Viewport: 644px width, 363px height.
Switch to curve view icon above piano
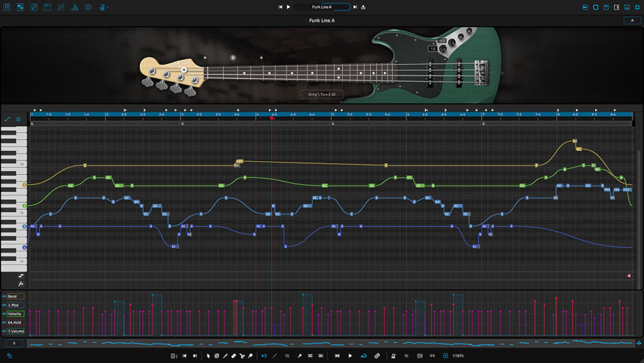[7, 119]
